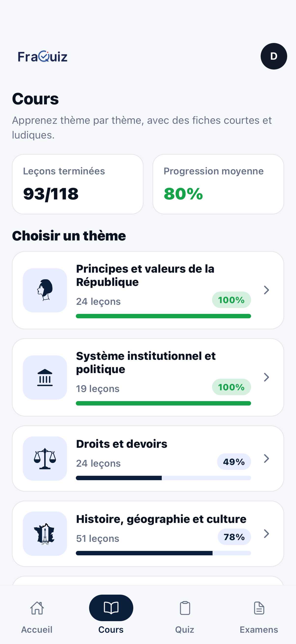Tap the Progression moyenne 80% card

tap(218, 184)
